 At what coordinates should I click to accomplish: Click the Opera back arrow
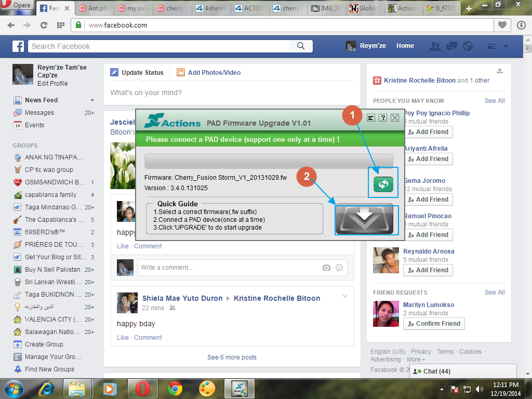click(11, 25)
